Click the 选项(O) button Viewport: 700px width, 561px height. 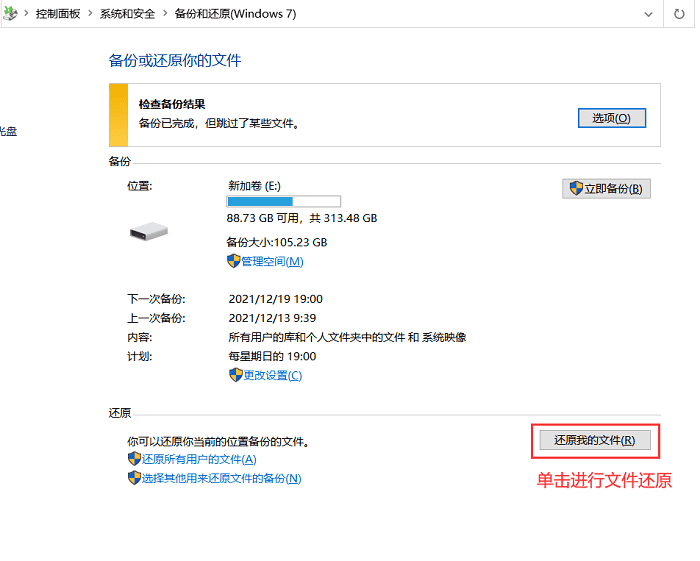(x=612, y=118)
